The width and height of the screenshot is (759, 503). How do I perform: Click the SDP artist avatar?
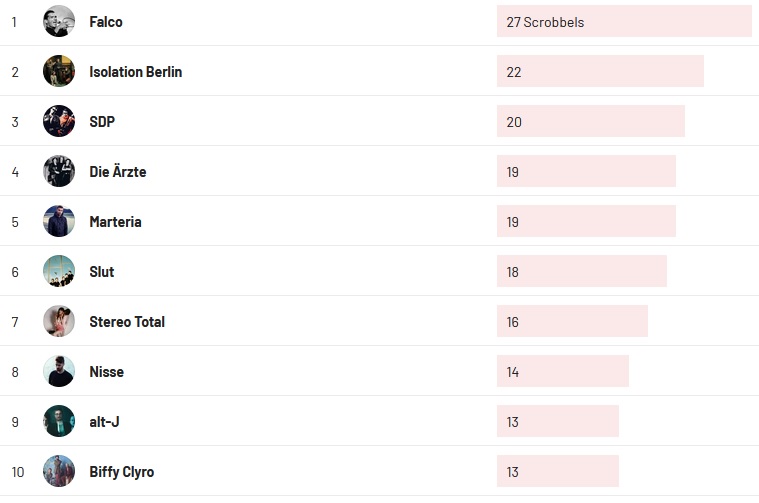tap(59, 121)
